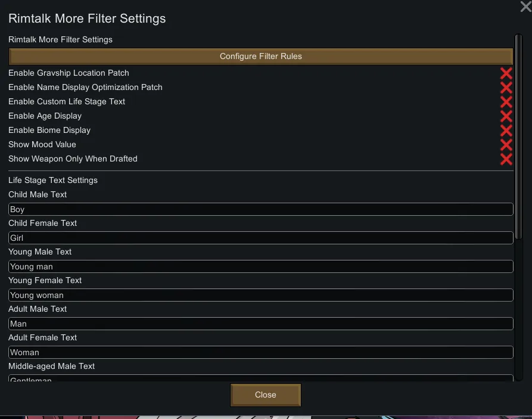
Task: Click the Child Male Text field
Action: coord(260,209)
